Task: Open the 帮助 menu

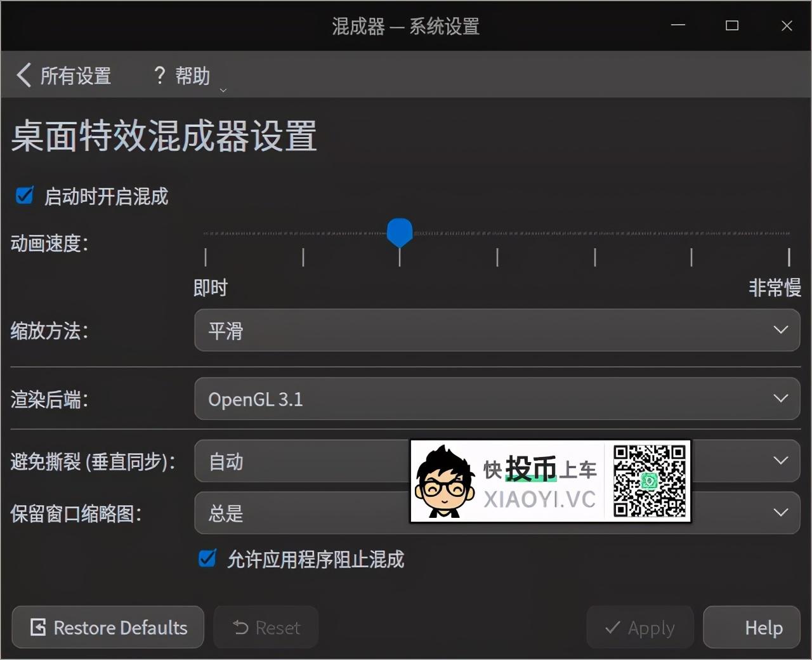Action: coord(192,75)
